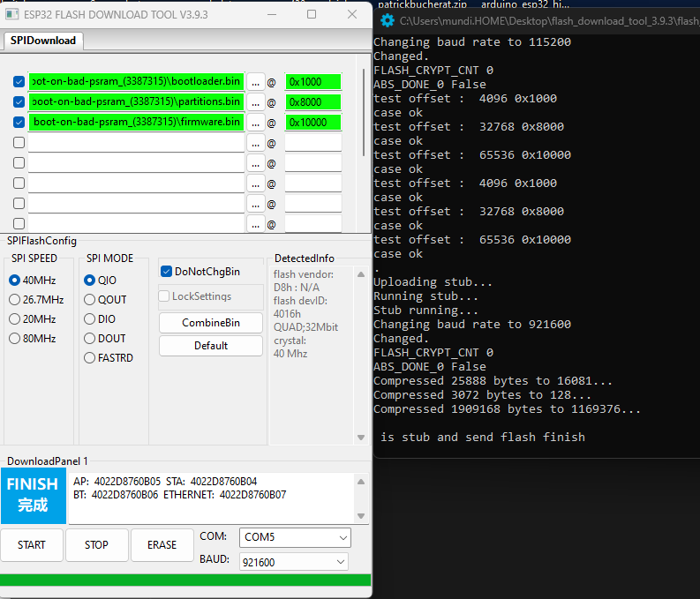
Task: Click the partitions.bin file path field
Action: tap(136, 102)
